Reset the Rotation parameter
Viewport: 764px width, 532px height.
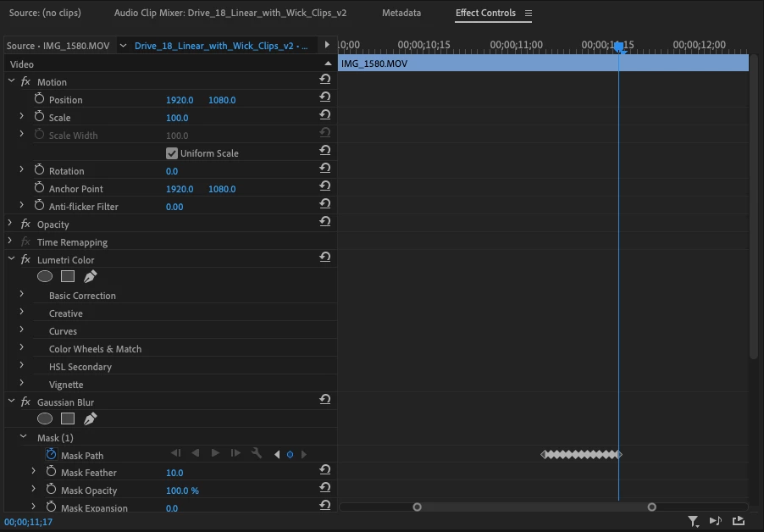[325, 169]
